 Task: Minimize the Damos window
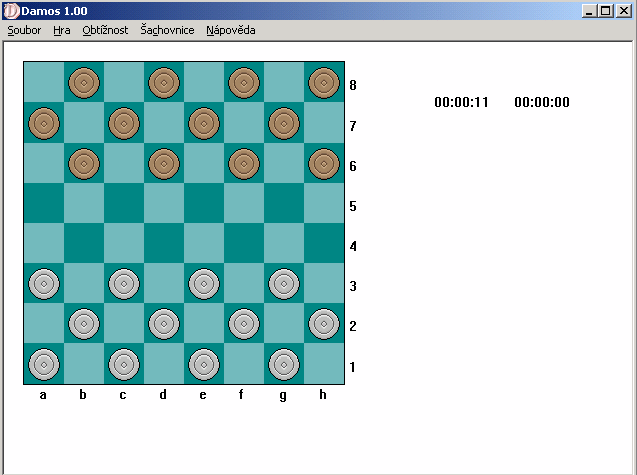[589, 11]
